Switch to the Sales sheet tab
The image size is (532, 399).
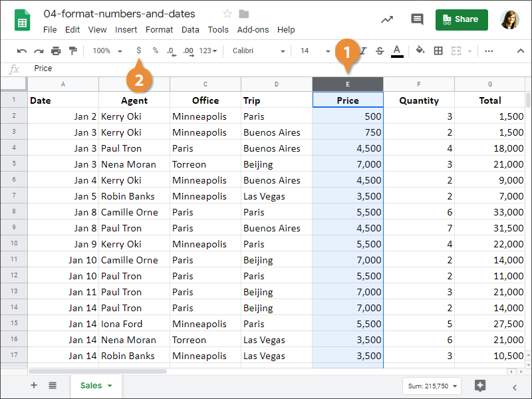tap(91, 386)
